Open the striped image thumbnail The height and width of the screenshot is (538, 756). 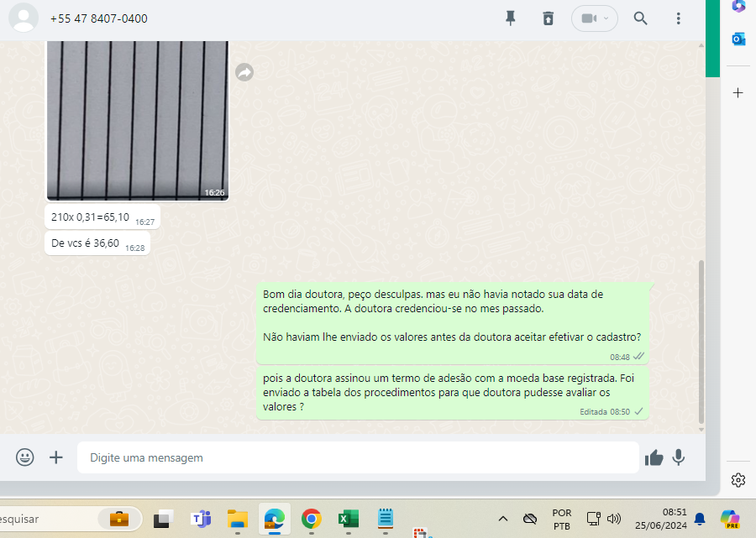point(138,120)
